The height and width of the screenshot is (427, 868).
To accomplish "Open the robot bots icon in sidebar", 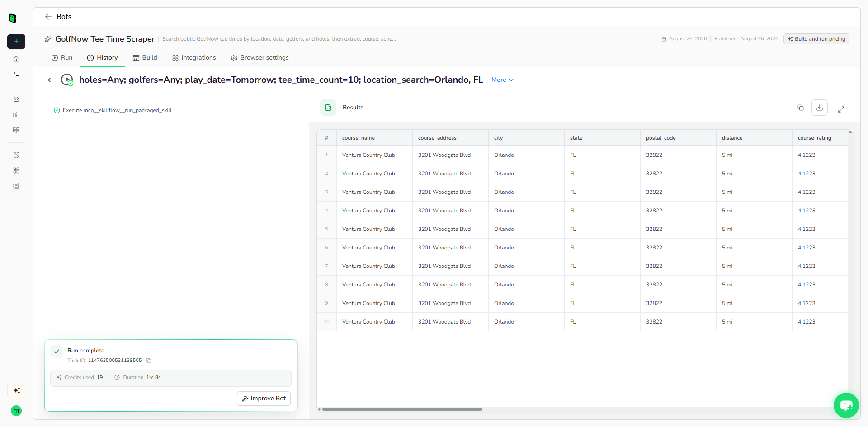I will pyautogui.click(x=16, y=99).
